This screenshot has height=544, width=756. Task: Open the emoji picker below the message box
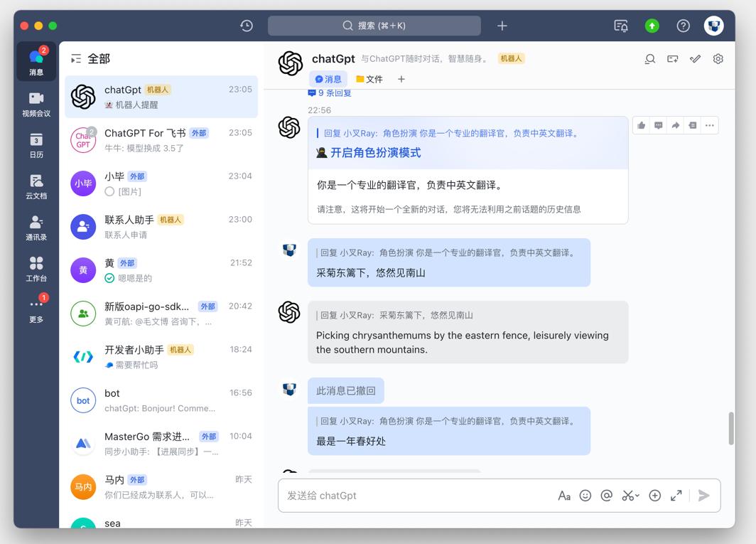585,496
